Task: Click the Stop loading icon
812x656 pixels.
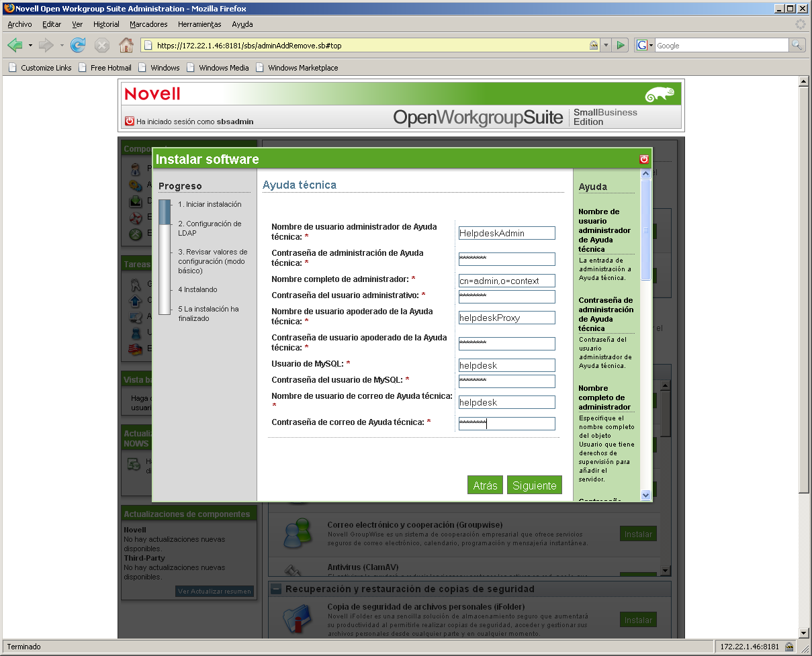Action: click(x=102, y=45)
